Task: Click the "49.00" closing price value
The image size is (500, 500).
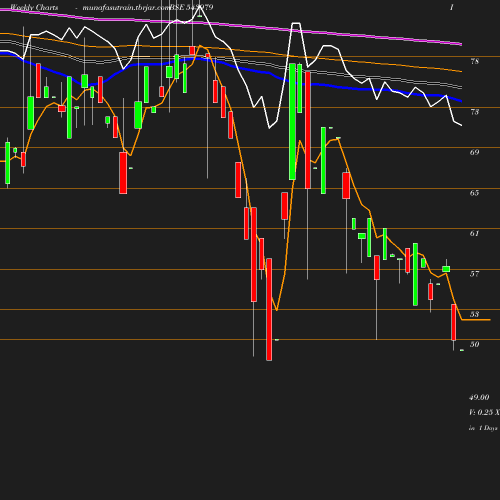Action: pyautogui.click(x=479, y=397)
